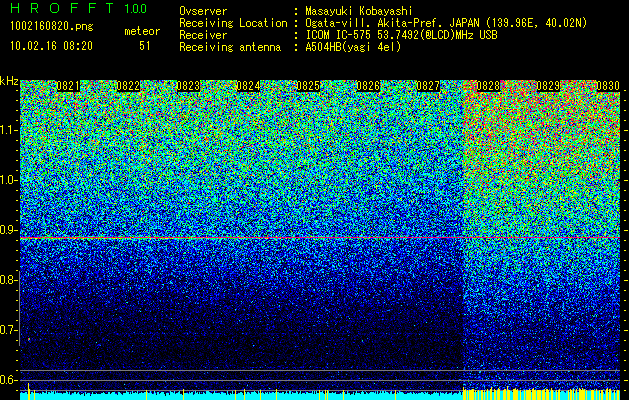Screen dimensions: 629x400
Task: Click the 0825 time marker
Action: (x=308, y=86)
